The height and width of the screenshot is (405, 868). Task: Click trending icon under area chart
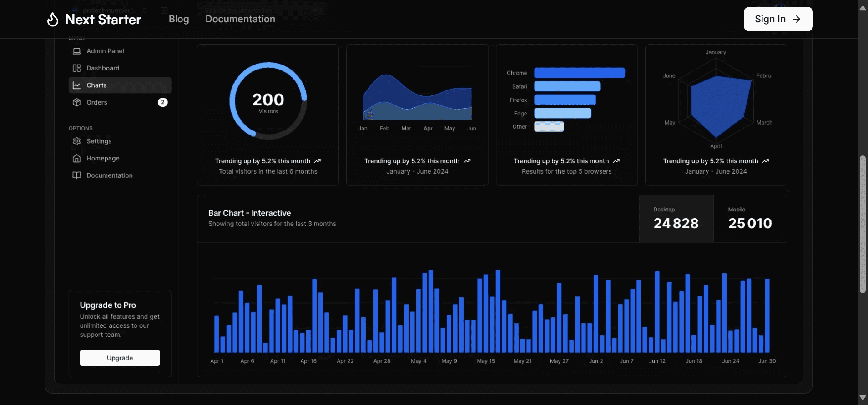pos(467,161)
